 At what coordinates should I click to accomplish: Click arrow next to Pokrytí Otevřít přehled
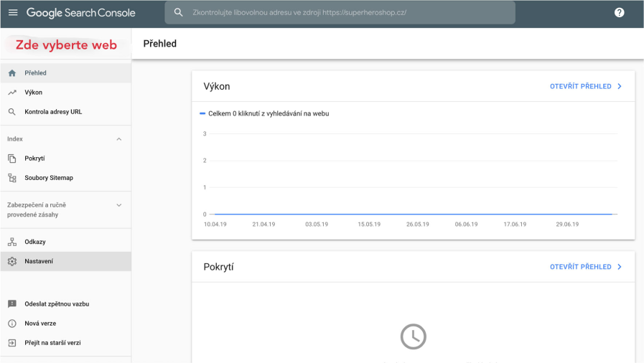click(620, 267)
